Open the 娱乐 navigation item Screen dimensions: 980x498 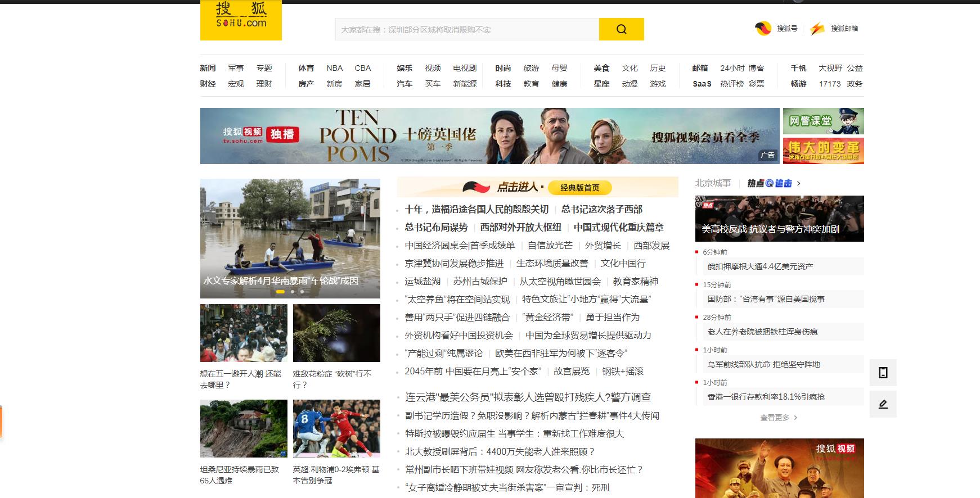pos(404,68)
